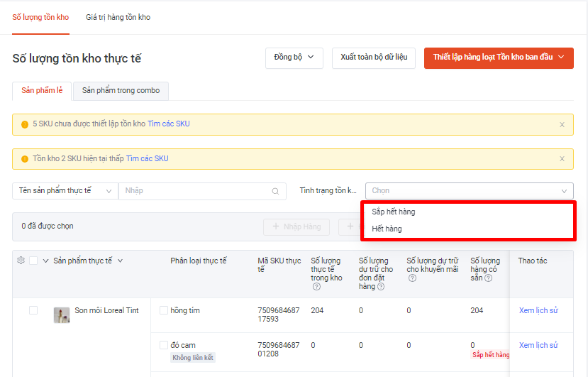Click stock value 204 in trong kho column
This screenshot has width=588, height=377.
317,310
